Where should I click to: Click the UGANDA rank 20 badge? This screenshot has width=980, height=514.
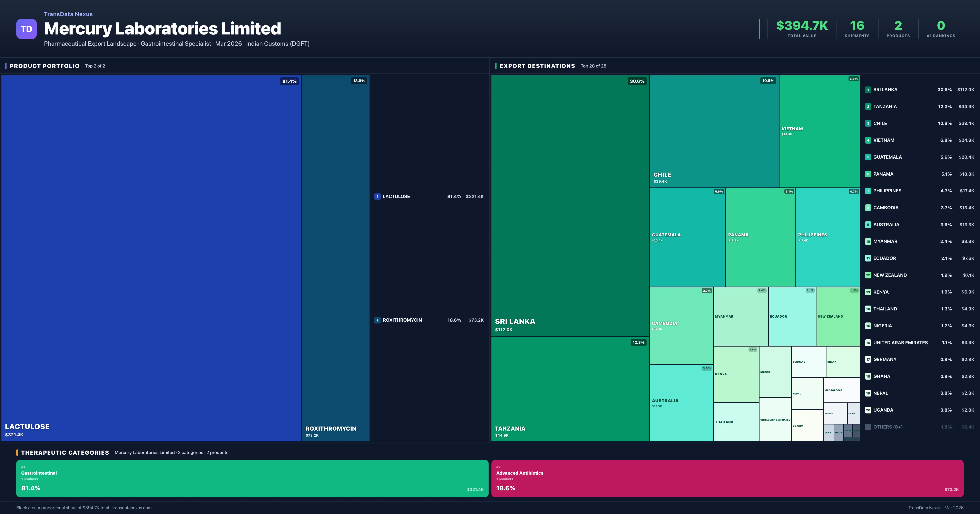click(868, 410)
